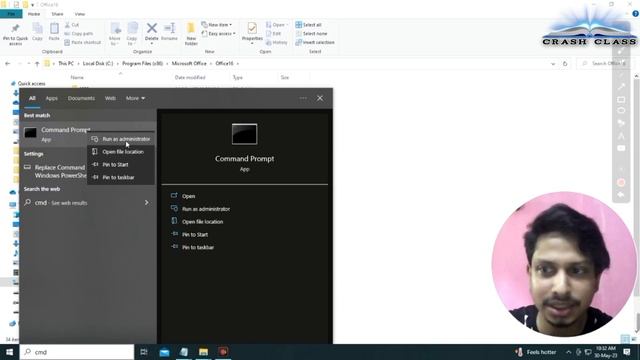The height and width of the screenshot is (360, 640).
Task: Click the taskbar search box with cmd
Action: (77, 352)
